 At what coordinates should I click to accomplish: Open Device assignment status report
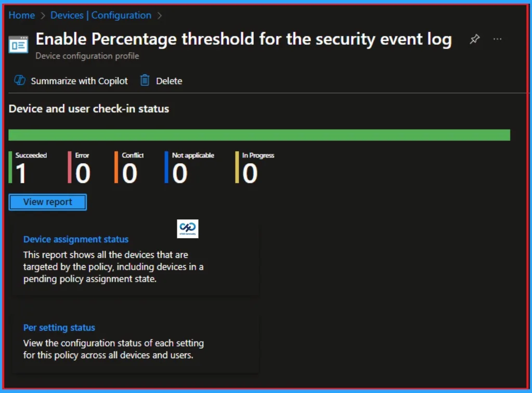point(76,239)
